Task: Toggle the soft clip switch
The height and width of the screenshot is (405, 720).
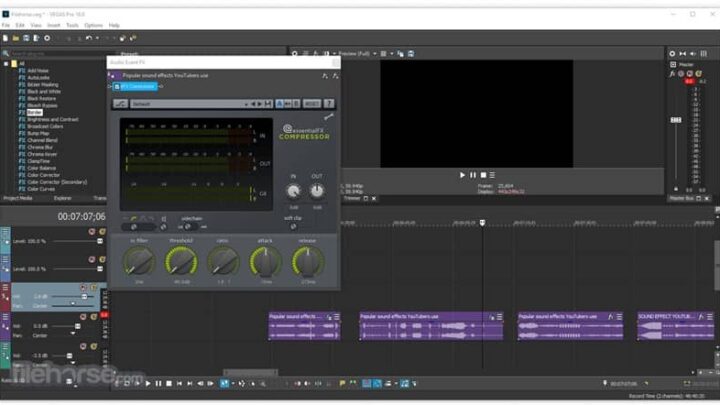Action: pos(293,226)
